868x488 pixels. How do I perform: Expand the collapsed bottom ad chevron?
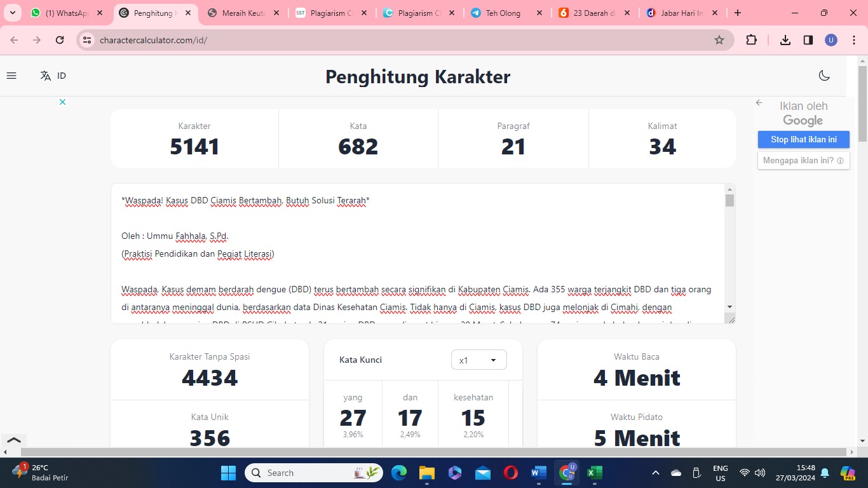13,440
